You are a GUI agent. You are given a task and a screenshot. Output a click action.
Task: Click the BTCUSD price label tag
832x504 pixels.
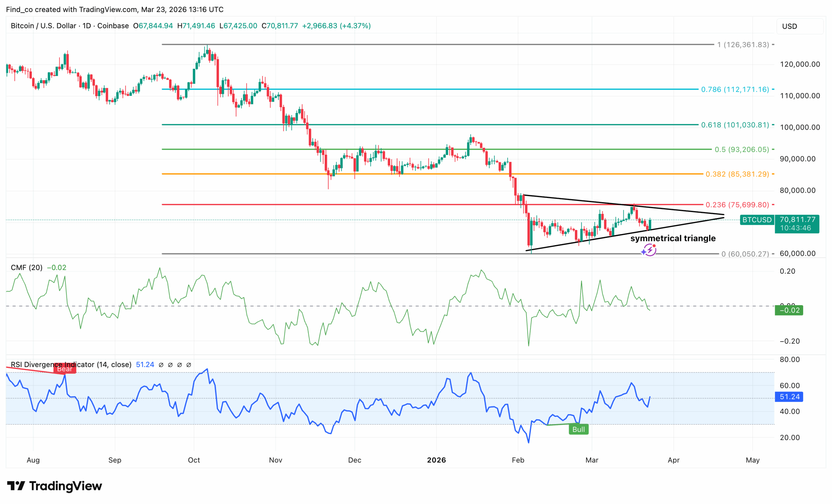click(x=757, y=220)
